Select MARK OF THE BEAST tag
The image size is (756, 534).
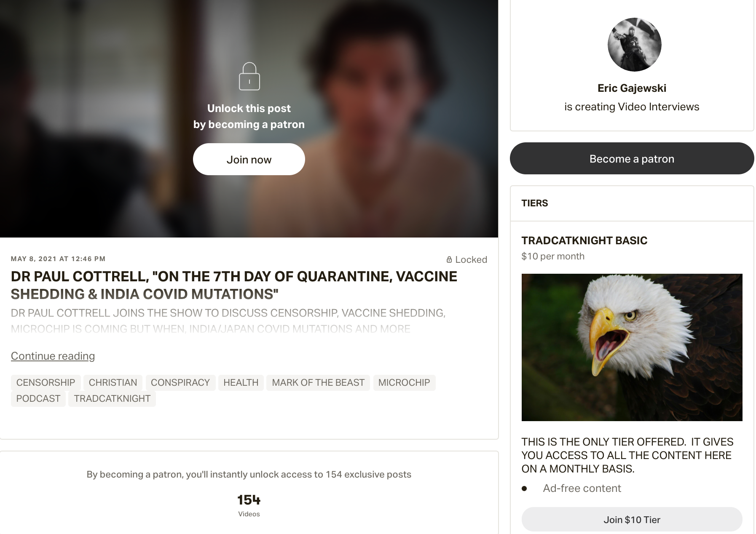pyautogui.click(x=318, y=382)
